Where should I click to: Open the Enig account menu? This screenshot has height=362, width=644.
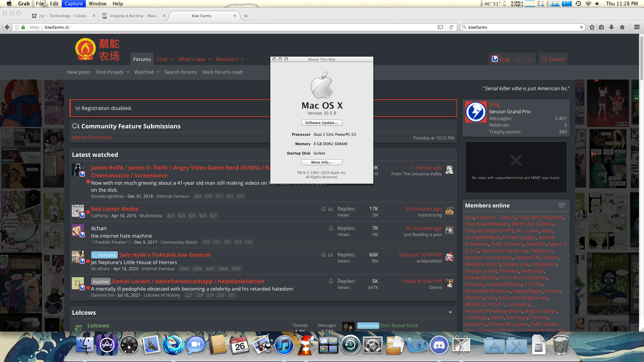pyautogui.click(x=500, y=59)
